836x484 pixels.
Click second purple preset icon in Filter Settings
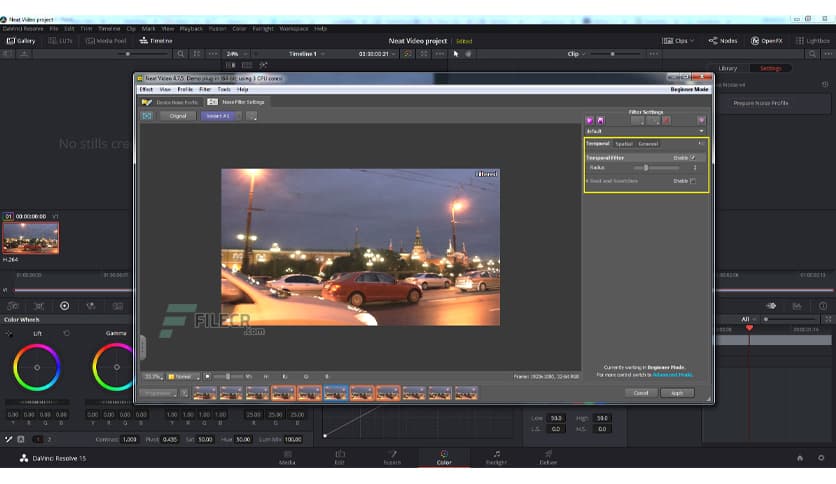[x=600, y=120]
